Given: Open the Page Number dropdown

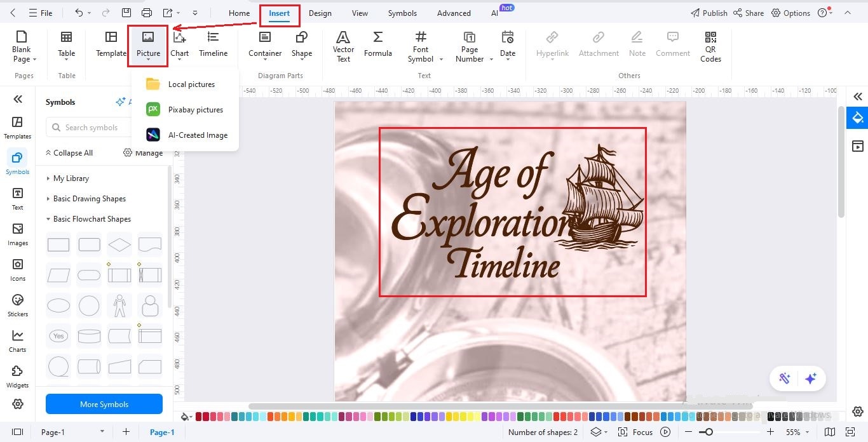Looking at the screenshot, I should [491, 59].
